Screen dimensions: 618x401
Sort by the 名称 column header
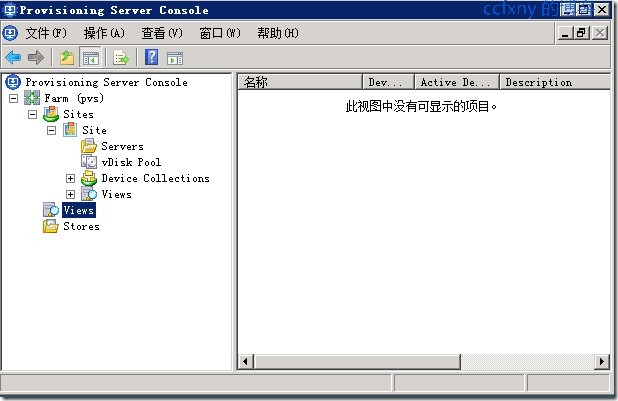point(300,82)
